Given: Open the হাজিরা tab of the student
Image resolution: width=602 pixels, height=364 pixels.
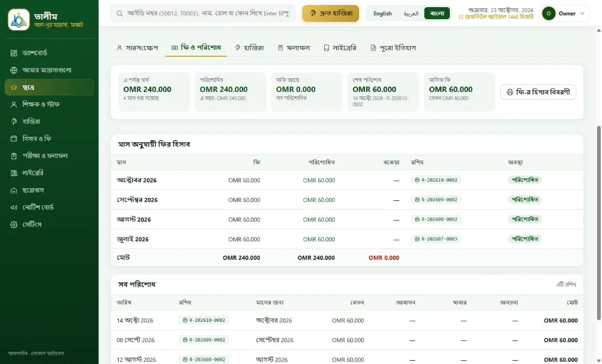Looking at the screenshot, I should (x=249, y=48).
